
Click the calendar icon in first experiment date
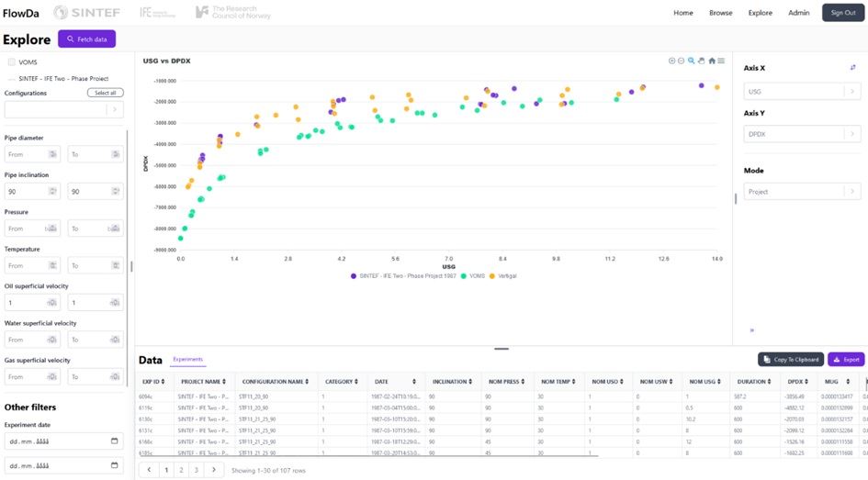(x=114, y=441)
